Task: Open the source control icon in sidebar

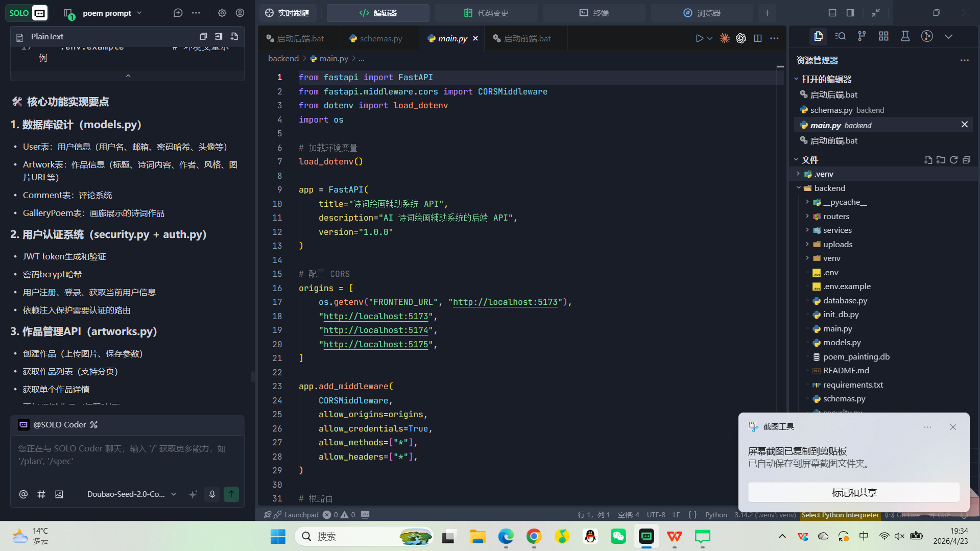Action: click(x=862, y=36)
